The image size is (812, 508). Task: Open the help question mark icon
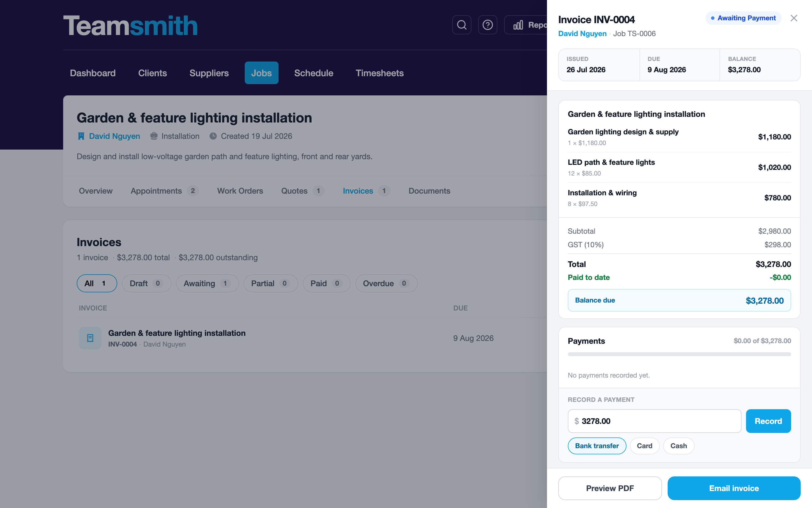487,25
